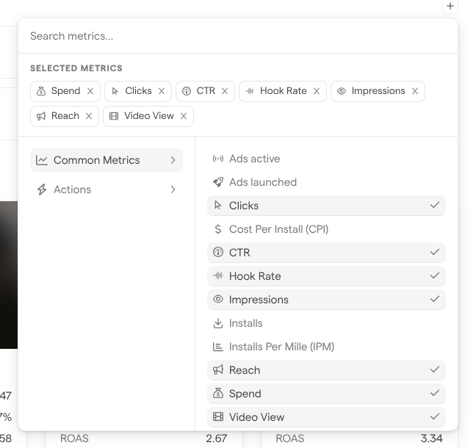Click the download icon for Installs
Screen dimensions: 476x448
tap(218, 323)
